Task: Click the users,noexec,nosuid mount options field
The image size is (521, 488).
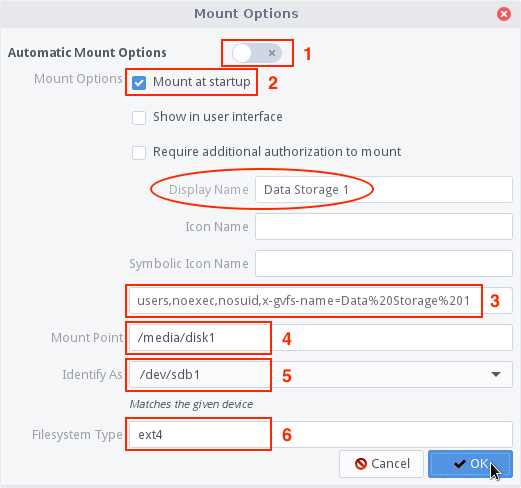Action: (x=320, y=301)
